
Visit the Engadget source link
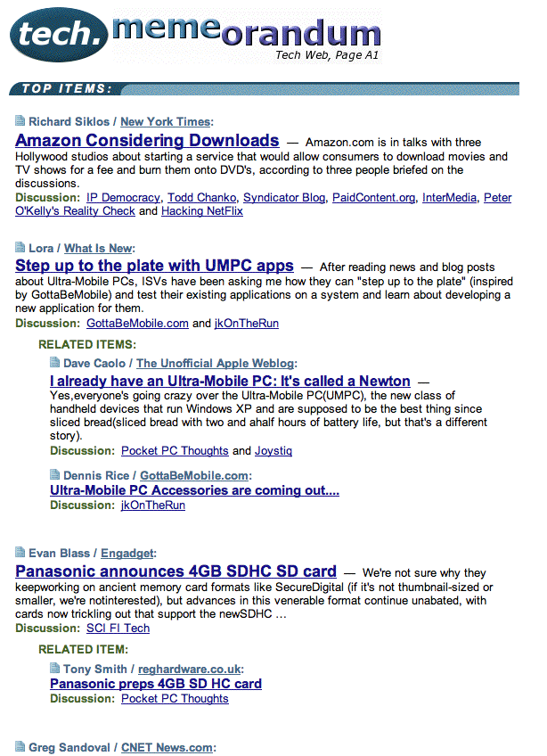[127, 554]
